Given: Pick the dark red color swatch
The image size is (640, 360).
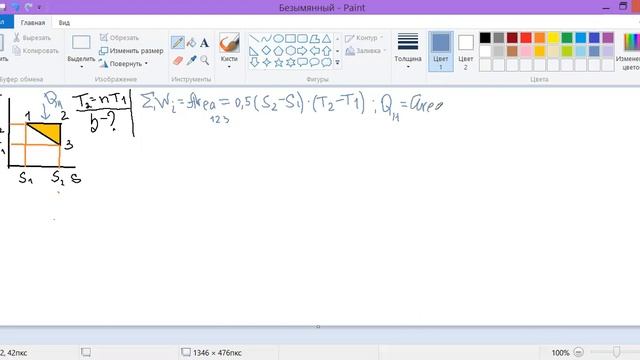Looking at the screenshot, I should pyautogui.click(x=512, y=38).
